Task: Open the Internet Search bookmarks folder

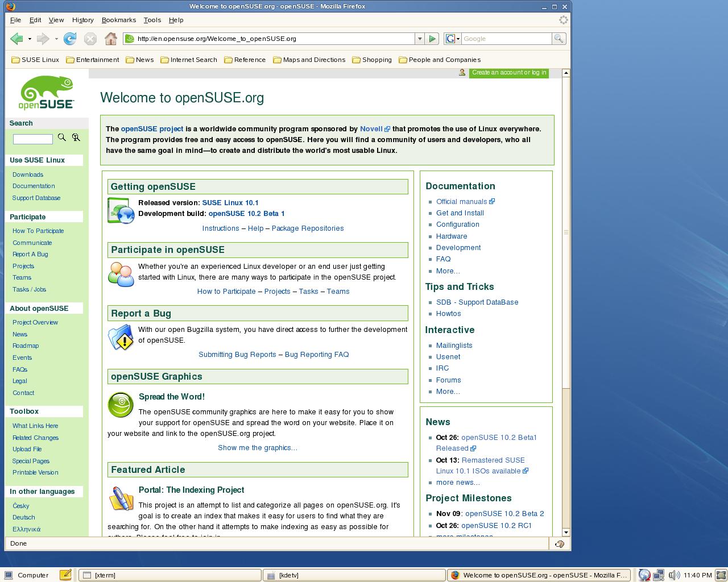Action: coord(189,60)
